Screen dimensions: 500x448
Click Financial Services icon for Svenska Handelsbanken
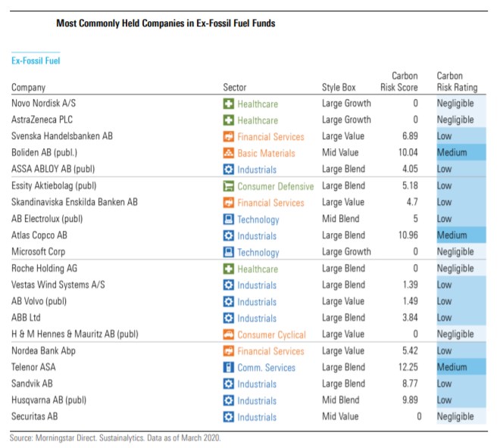pyautogui.click(x=228, y=137)
